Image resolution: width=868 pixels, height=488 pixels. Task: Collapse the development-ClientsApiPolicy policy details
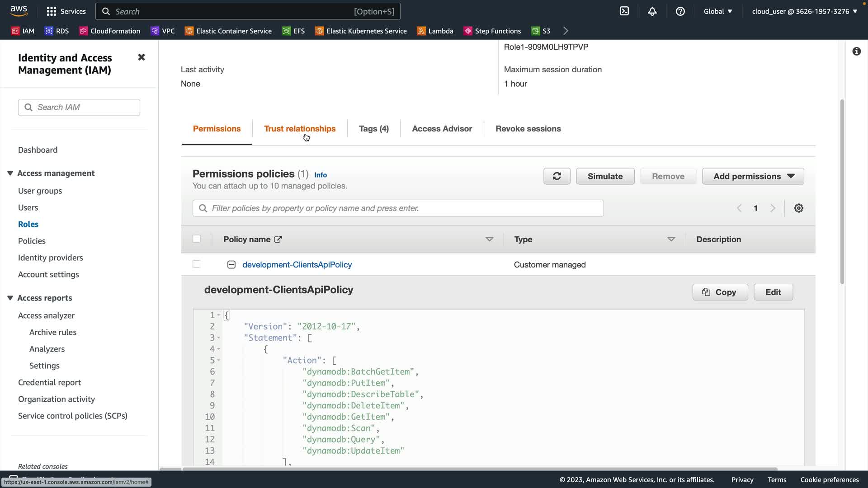[231, 265]
